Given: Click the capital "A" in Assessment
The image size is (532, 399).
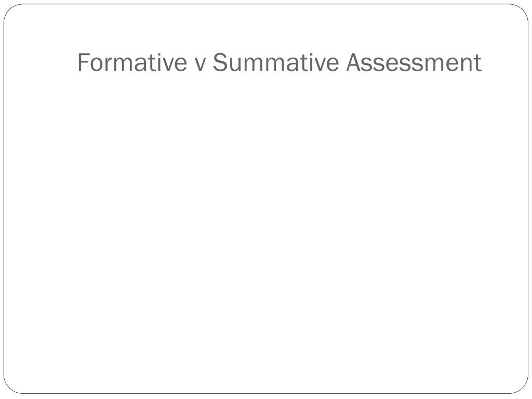Looking at the screenshot, I should pos(354,62).
